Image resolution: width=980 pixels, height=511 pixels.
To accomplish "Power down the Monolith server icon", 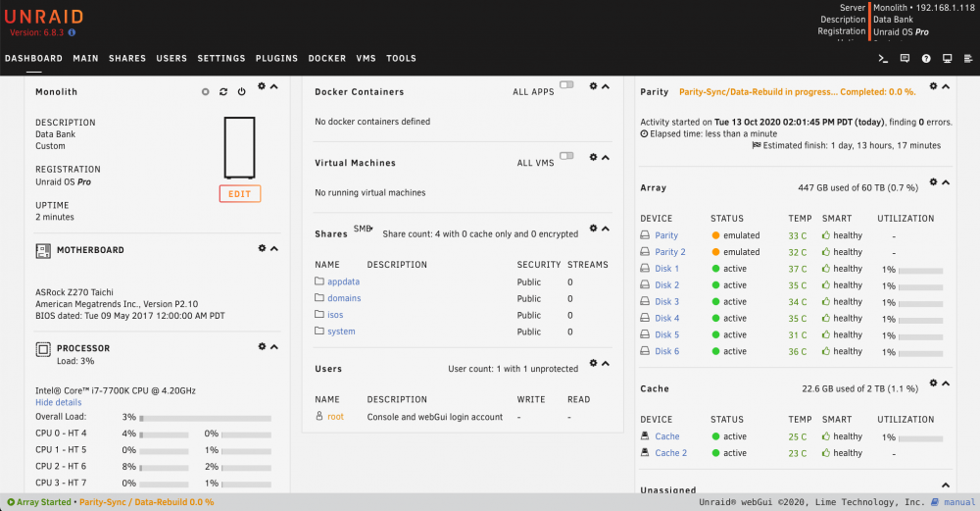I will (x=241, y=92).
